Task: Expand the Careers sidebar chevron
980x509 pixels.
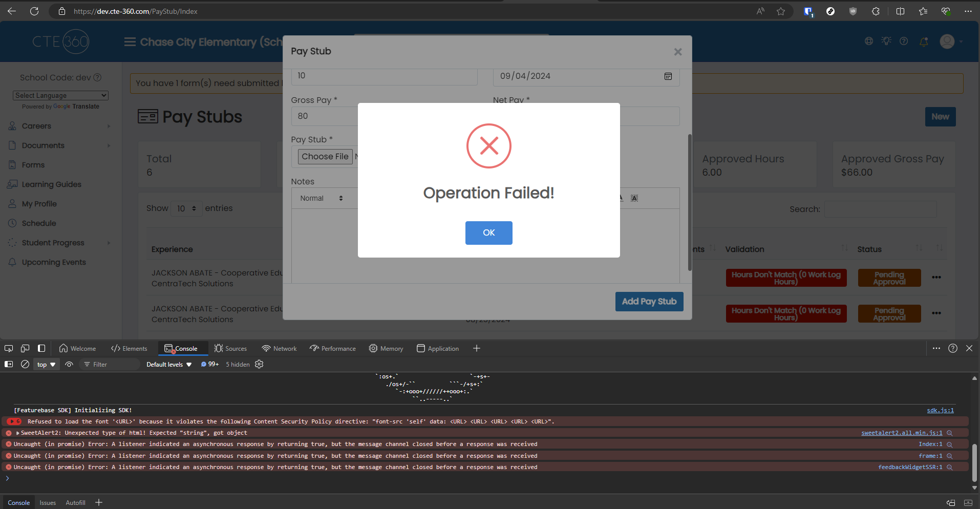Action: tap(108, 126)
